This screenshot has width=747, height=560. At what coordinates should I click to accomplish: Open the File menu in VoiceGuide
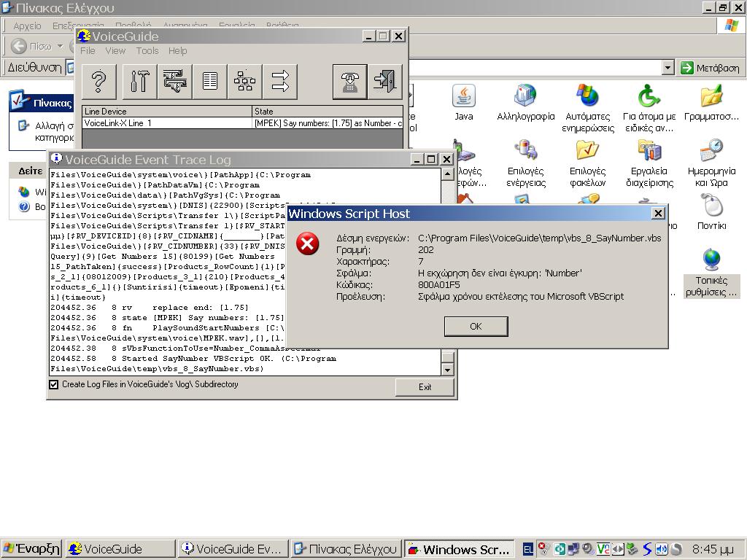pos(88,51)
